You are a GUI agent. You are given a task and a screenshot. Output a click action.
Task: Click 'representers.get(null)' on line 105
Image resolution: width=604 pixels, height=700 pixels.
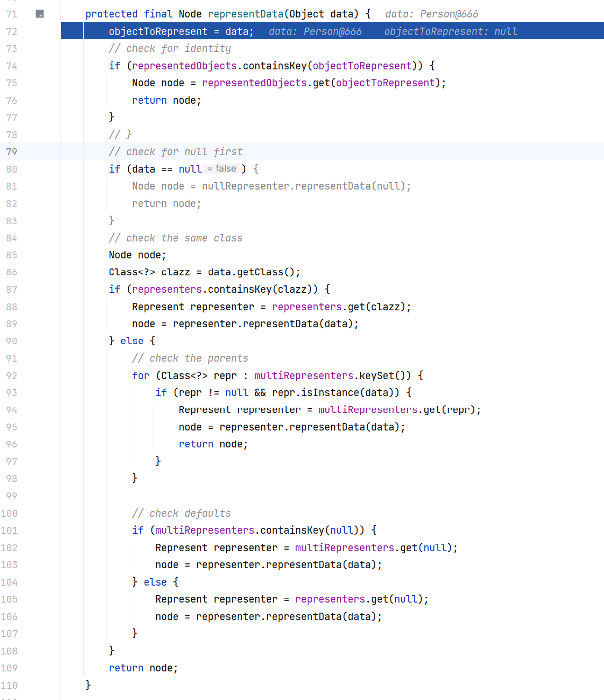coord(359,599)
